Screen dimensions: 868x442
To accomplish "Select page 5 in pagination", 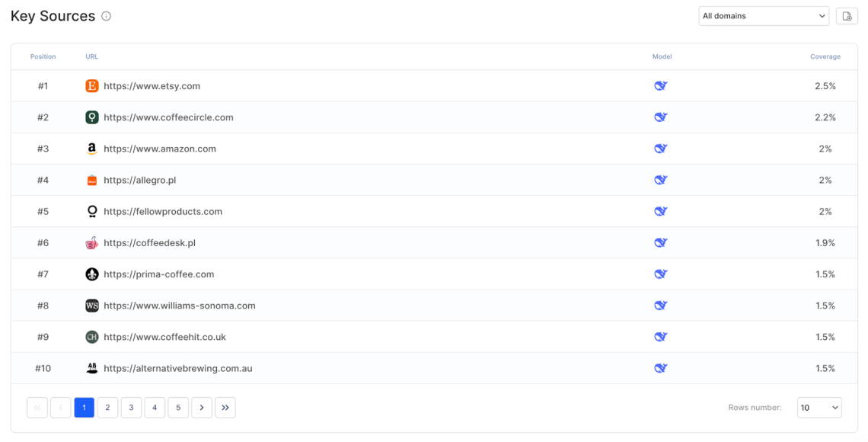I will (178, 407).
